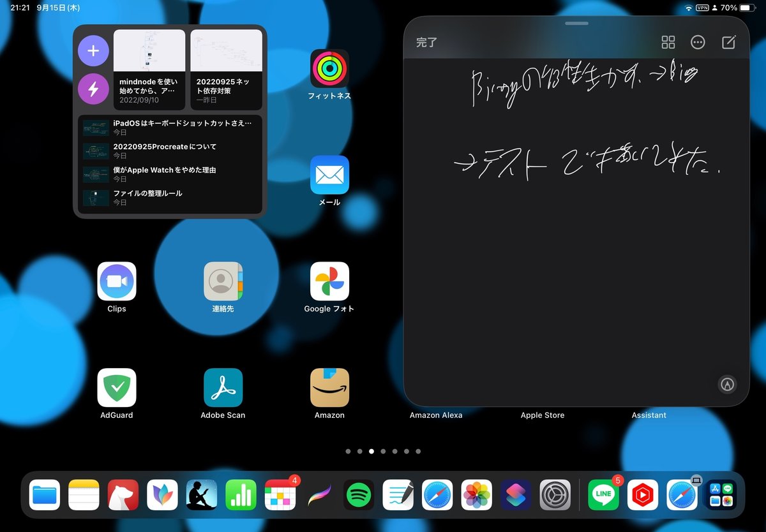This screenshot has width=766, height=532.
Task: Open the yellow Notes app in dock
Action: pyautogui.click(x=84, y=495)
